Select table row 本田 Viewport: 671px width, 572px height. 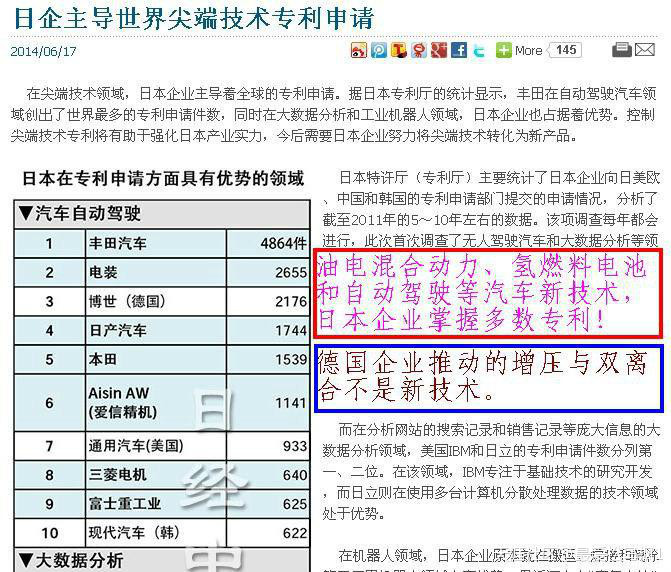pos(162,359)
